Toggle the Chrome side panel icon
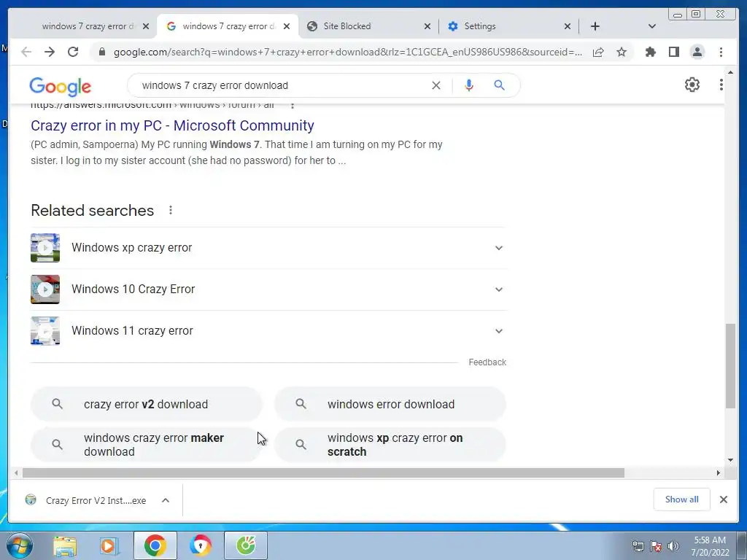 673,52
